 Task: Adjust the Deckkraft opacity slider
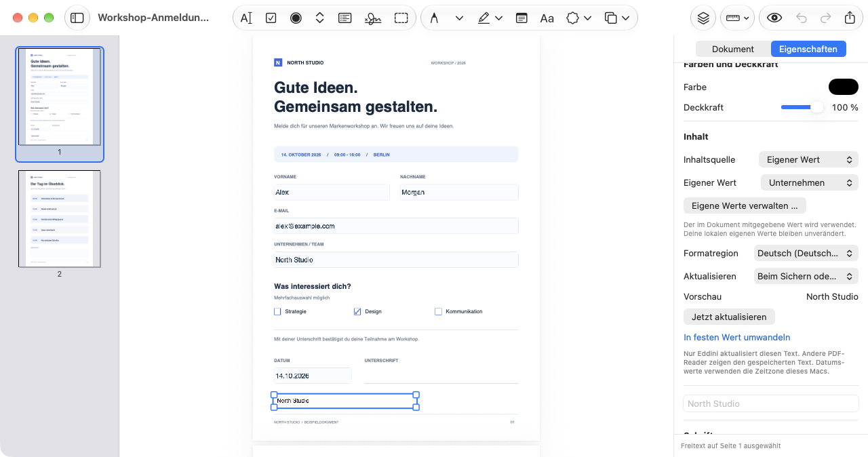pos(802,107)
